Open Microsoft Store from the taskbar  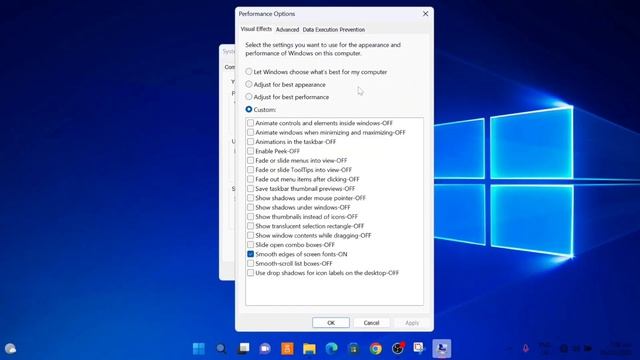click(353, 349)
